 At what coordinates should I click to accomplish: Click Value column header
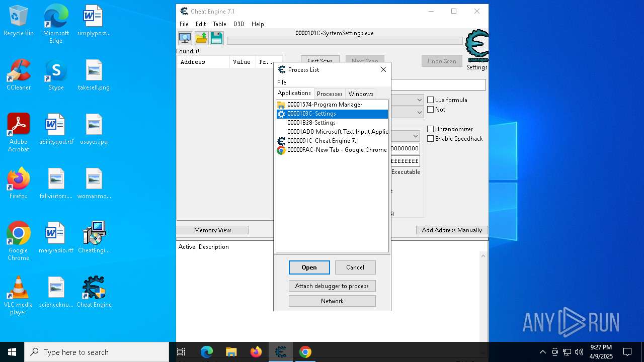(242, 62)
